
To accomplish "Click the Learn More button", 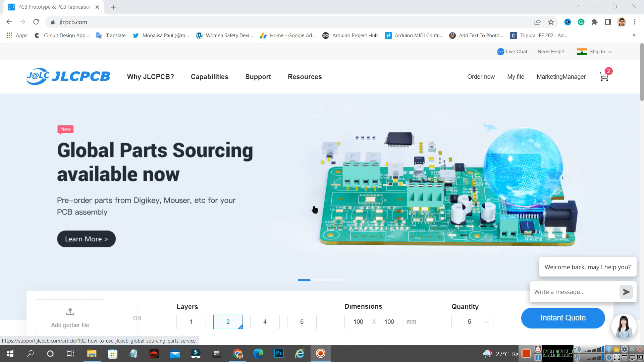I will coord(86,239).
